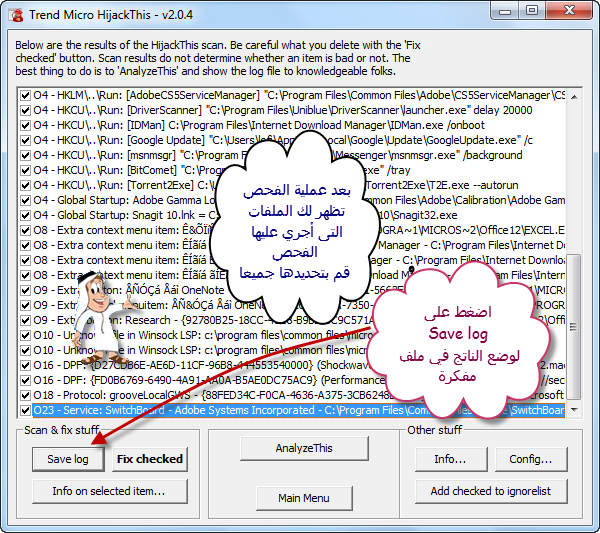600x533 pixels.
Task: Select the DriverScanner launcher.exe row
Action: [x=283, y=110]
